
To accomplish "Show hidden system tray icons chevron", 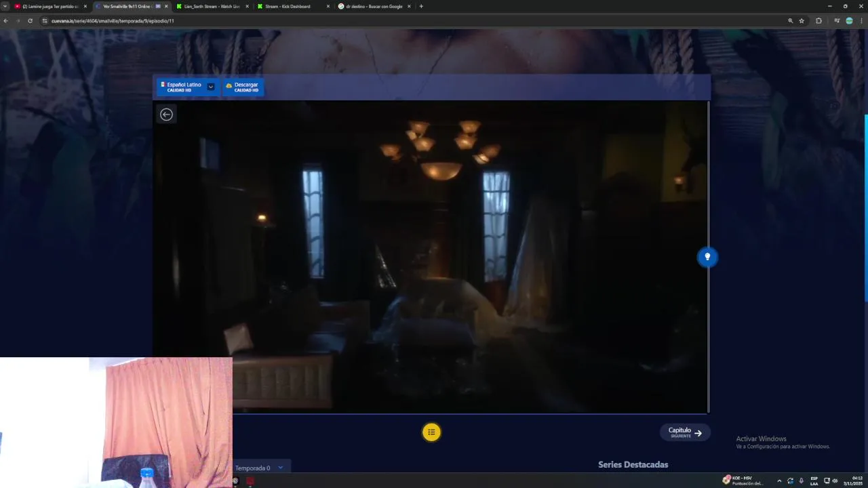I will (779, 481).
